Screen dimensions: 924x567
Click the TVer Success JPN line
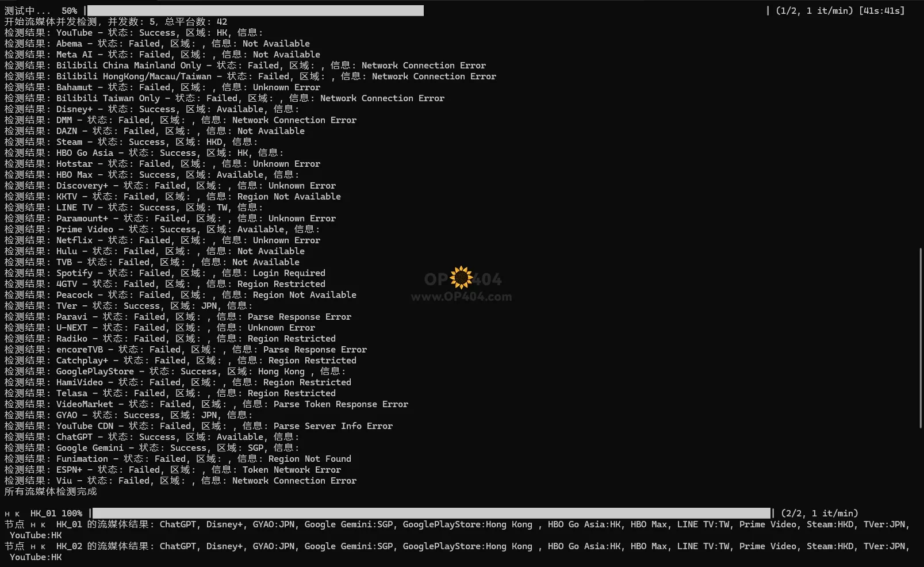click(x=129, y=306)
